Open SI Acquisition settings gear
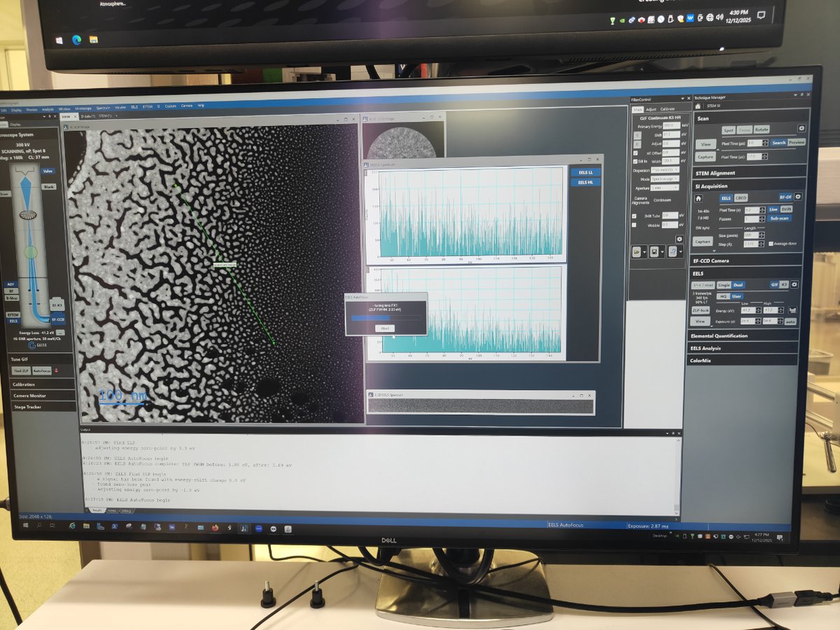 (798, 197)
